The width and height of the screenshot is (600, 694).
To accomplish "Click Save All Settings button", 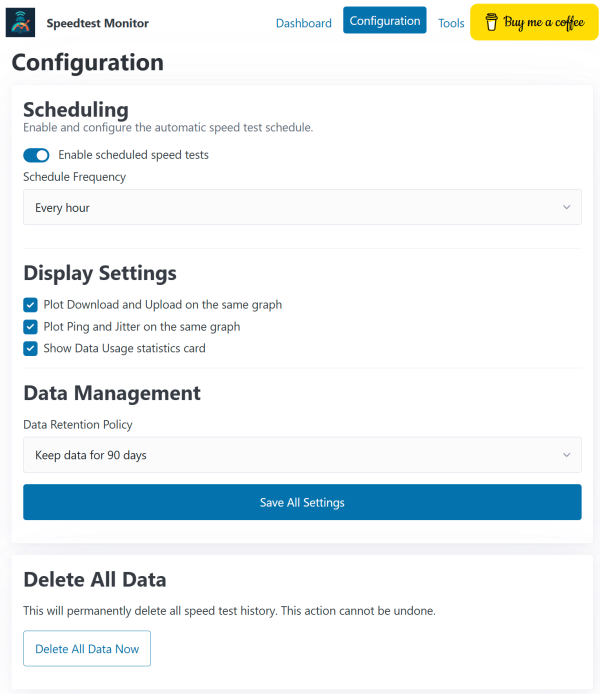I will tap(301, 502).
